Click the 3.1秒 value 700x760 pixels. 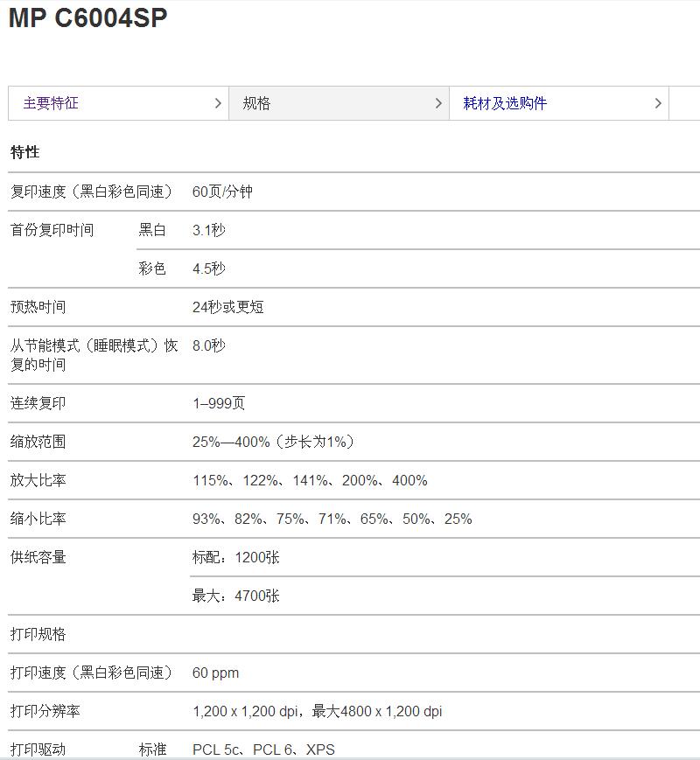point(208,230)
